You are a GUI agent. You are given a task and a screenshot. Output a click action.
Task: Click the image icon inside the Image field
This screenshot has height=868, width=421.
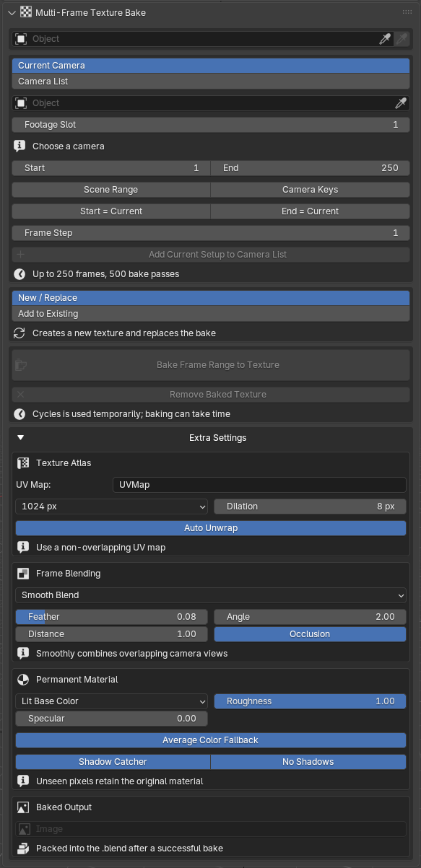[25, 829]
